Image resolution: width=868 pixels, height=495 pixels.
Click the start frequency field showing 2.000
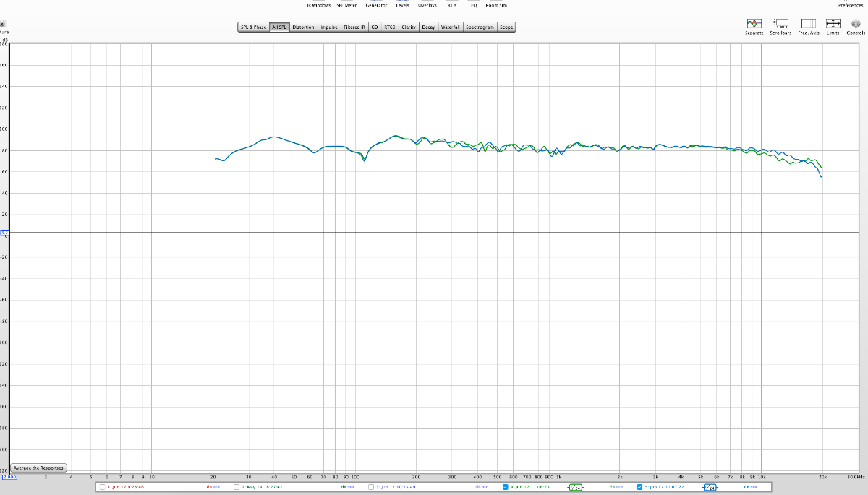pyautogui.click(x=9, y=477)
